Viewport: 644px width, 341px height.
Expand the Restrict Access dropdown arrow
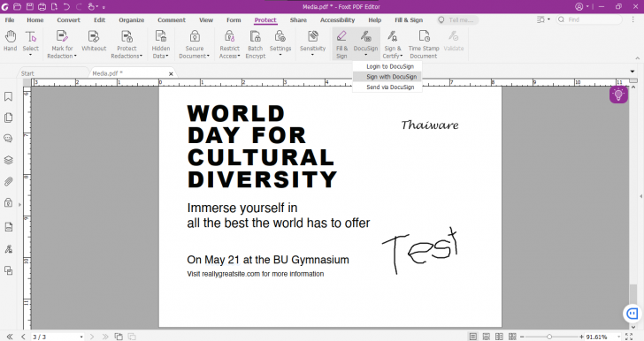tap(239, 56)
